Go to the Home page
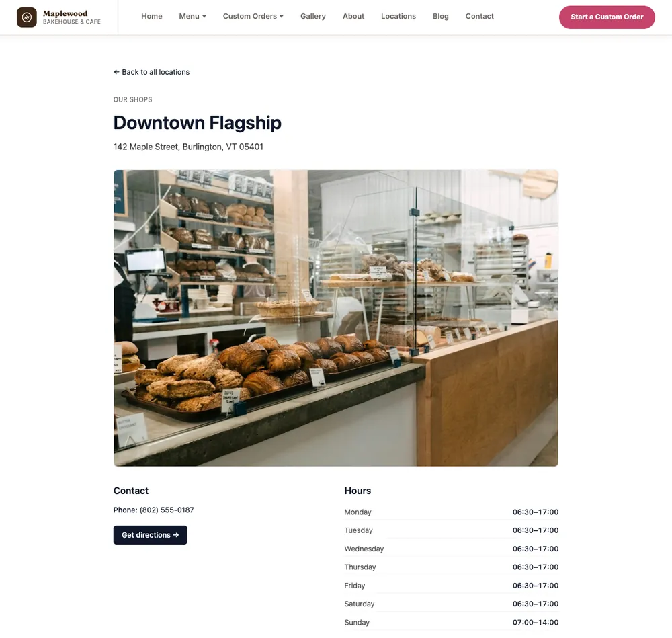Image resolution: width=672 pixels, height=638 pixels. 152,16
